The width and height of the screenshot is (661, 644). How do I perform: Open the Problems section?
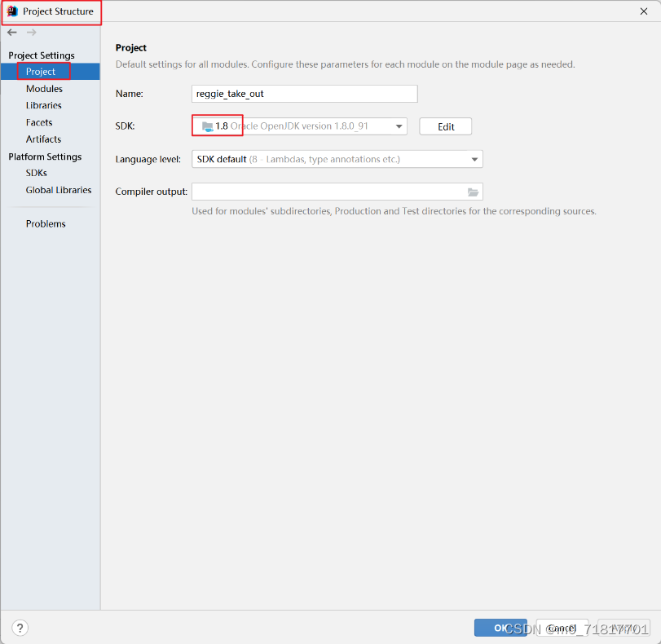(x=46, y=223)
